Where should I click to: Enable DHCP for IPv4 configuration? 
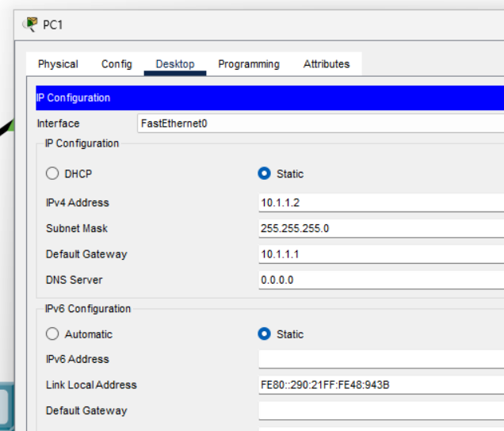click(53, 174)
